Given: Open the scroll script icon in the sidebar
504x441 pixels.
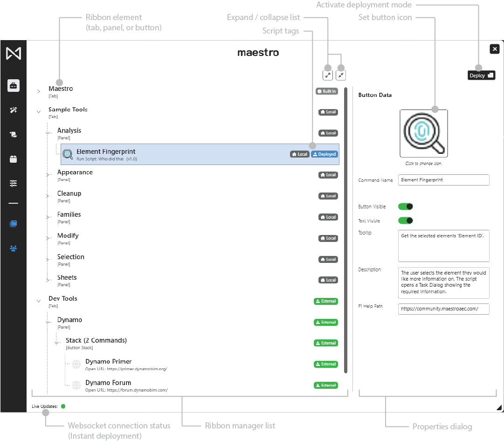Looking at the screenshot, I should pyautogui.click(x=14, y=135).
